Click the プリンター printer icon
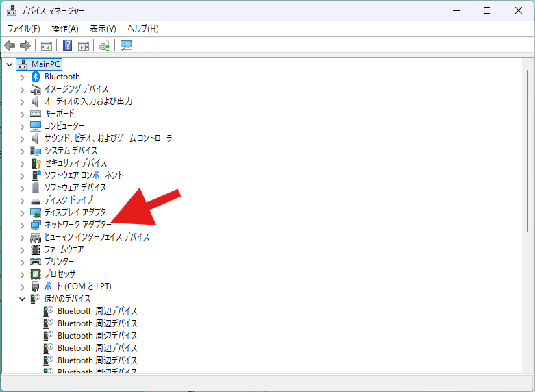 pos(36,262)
